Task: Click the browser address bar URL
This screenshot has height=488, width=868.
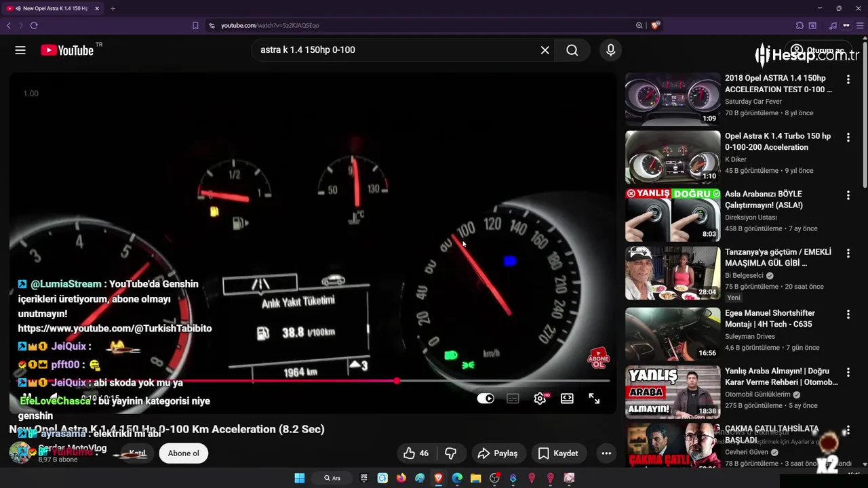Action: (x=270, y=25)
